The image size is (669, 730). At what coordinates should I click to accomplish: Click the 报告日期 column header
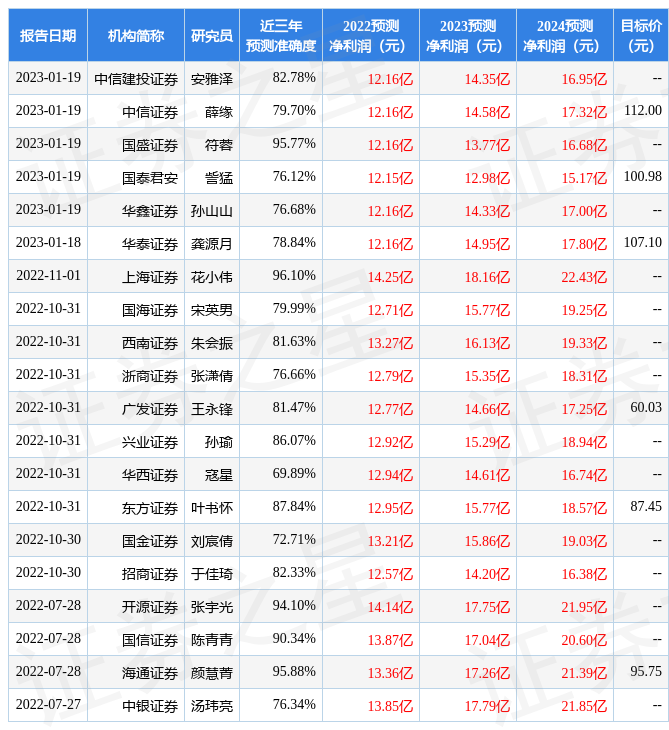(x=48, y=35)
